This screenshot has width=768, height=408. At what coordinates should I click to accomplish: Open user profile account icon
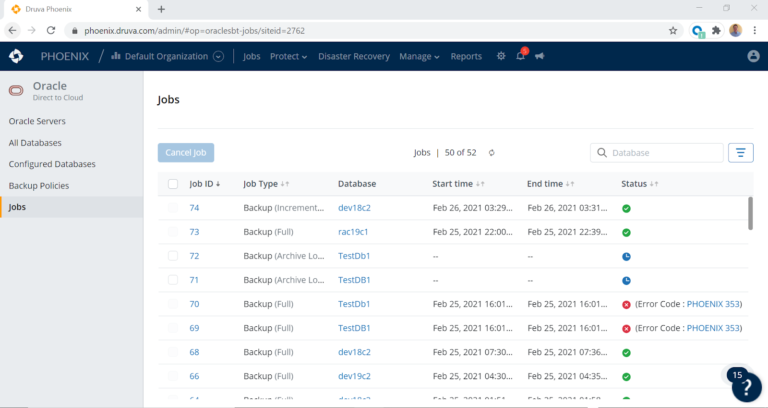coord(753,57)
